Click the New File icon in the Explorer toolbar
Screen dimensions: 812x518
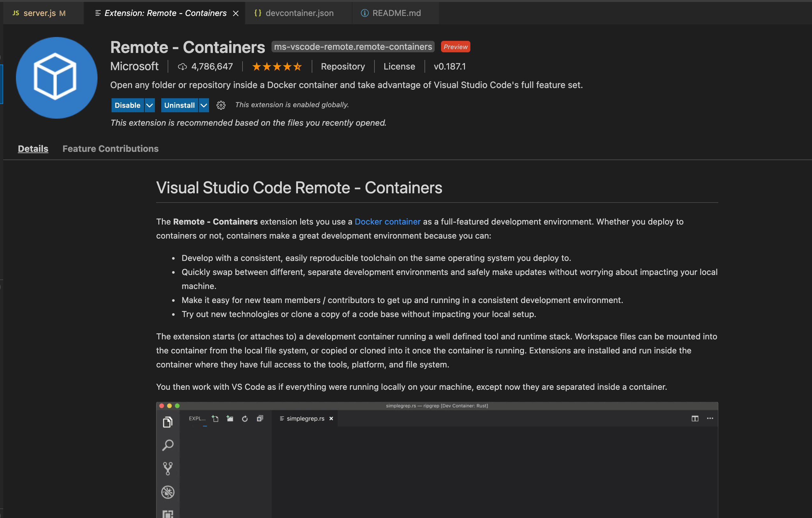[x=215, y=418]
